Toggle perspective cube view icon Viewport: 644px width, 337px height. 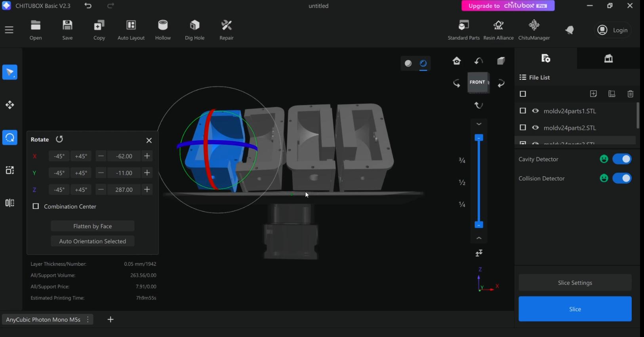click(x=501, y=61)
